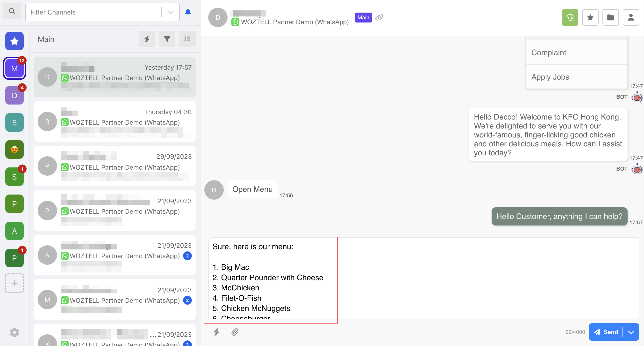Open the conversation filter funnel
The image size is (644, 346).
tap(167, 39)
